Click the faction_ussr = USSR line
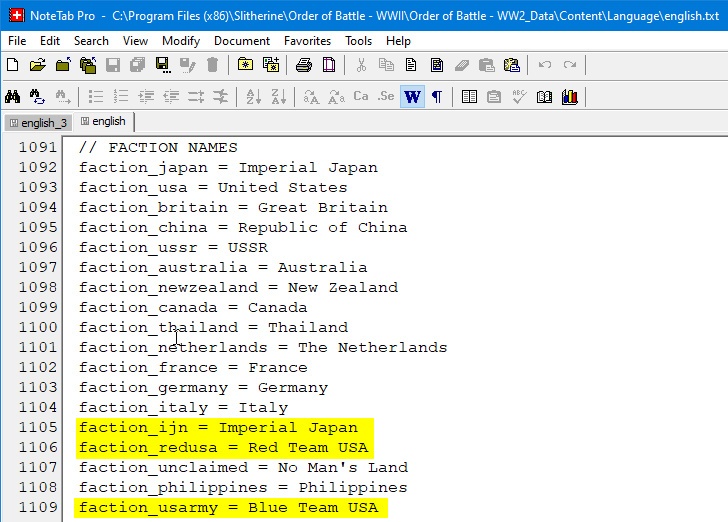Viewport: 728px width, 522px height. (173, 248)
